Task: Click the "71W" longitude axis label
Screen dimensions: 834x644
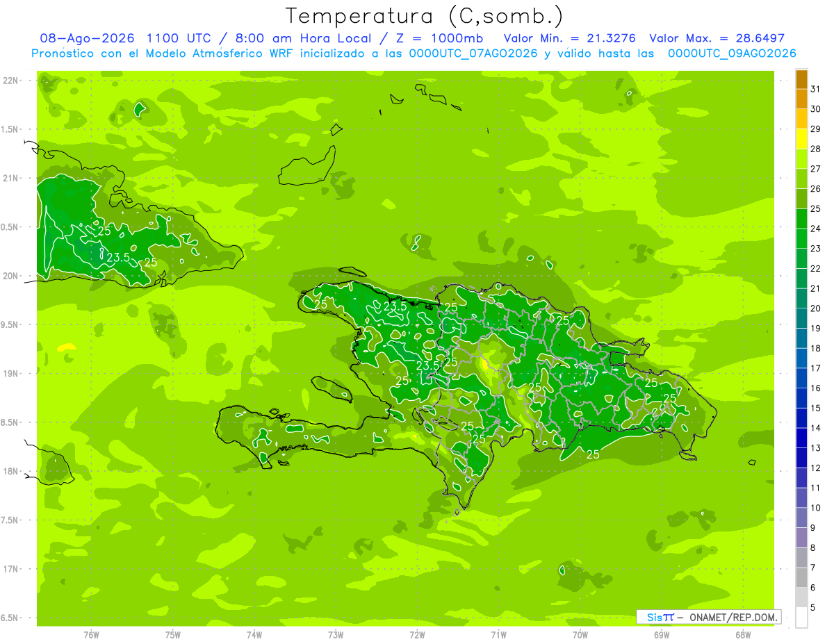Action: click(x=498, y=634)
